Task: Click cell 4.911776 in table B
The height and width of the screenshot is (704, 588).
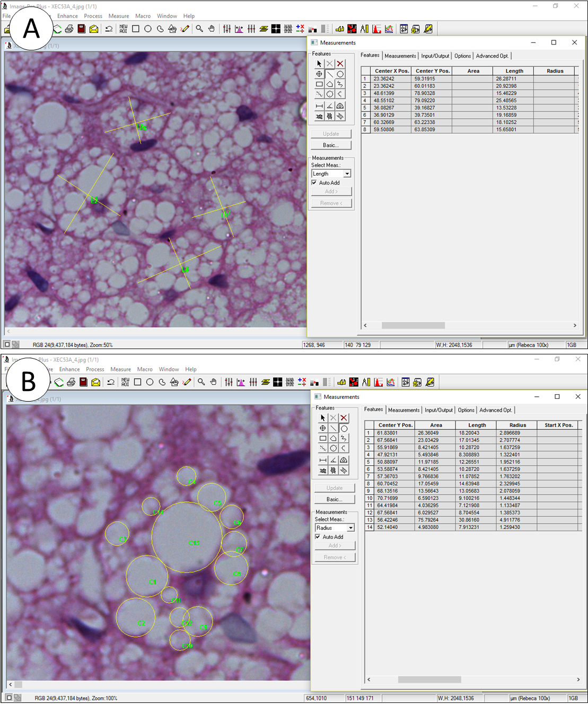Action: pos(517,520)
